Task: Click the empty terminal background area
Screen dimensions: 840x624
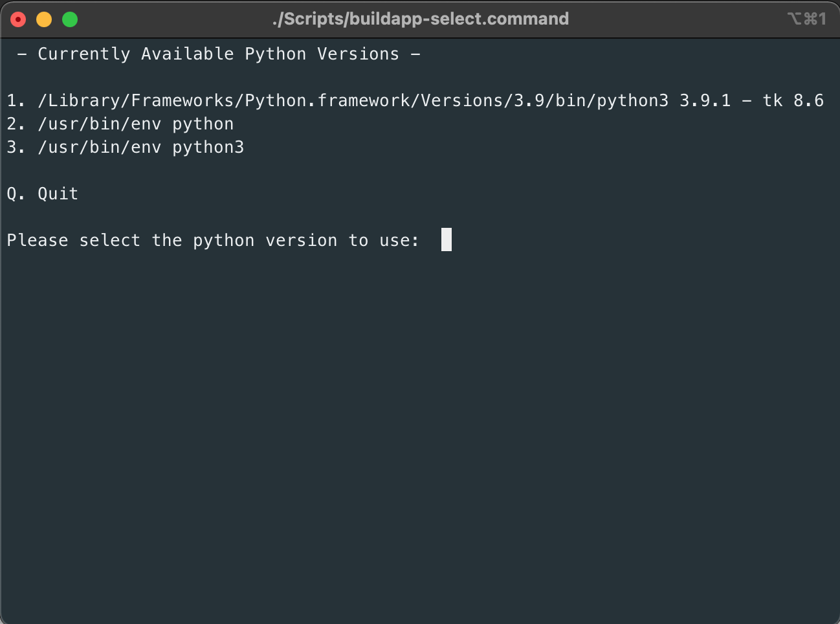Action: click(420, 421)
